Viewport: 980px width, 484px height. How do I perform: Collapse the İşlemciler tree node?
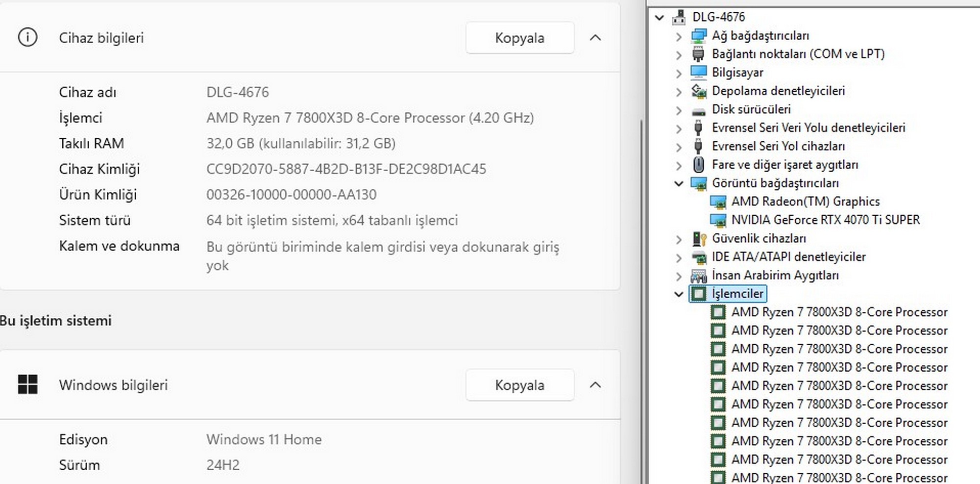(x=679, y=294)
